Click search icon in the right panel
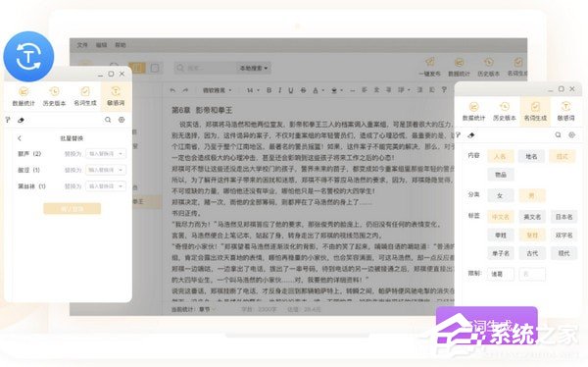Screen dimensions: 588x367 [x=558, y=134]
